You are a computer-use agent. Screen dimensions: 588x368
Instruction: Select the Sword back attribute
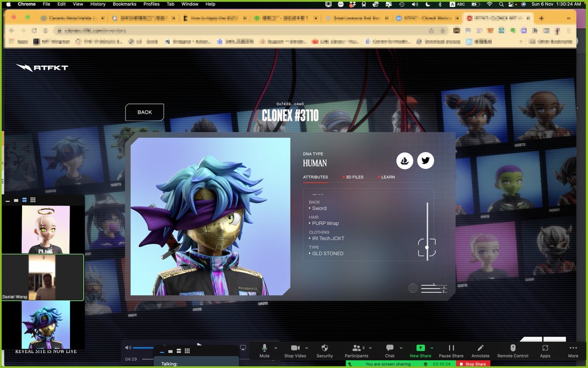[x=319, y=208]
